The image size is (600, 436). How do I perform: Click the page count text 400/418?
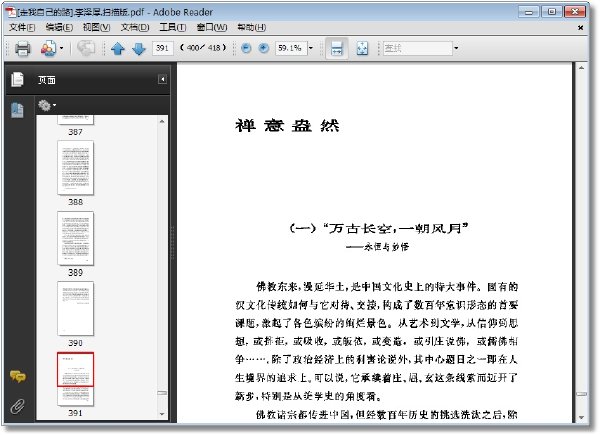tap(203, 48)
